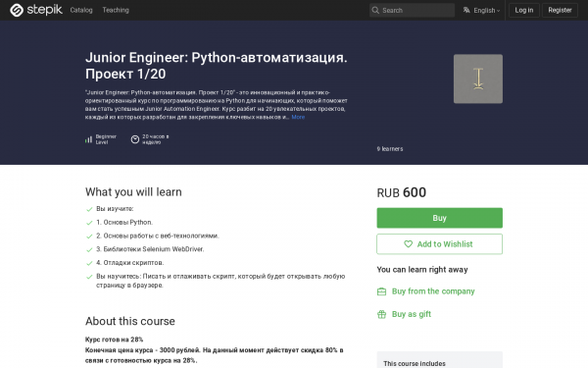Click the course title heading
The width and height of the screenshot is (588, 368).
tap(217, 66)
